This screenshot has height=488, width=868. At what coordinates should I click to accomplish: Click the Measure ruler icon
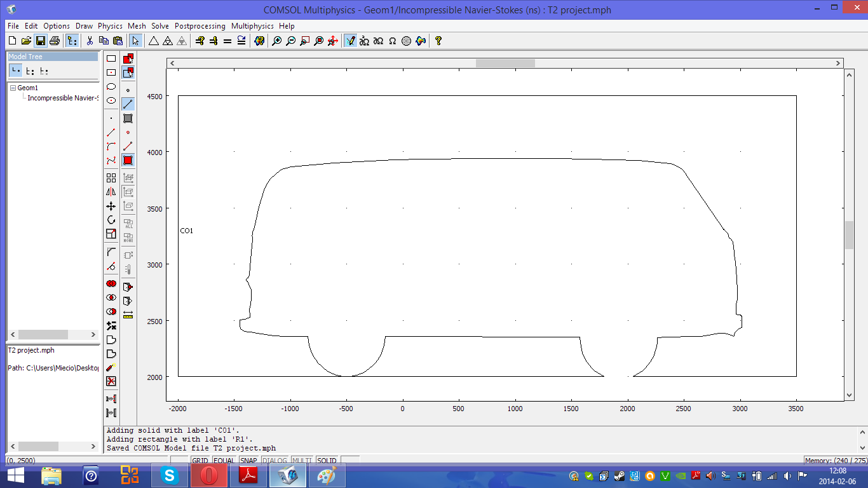128,315
